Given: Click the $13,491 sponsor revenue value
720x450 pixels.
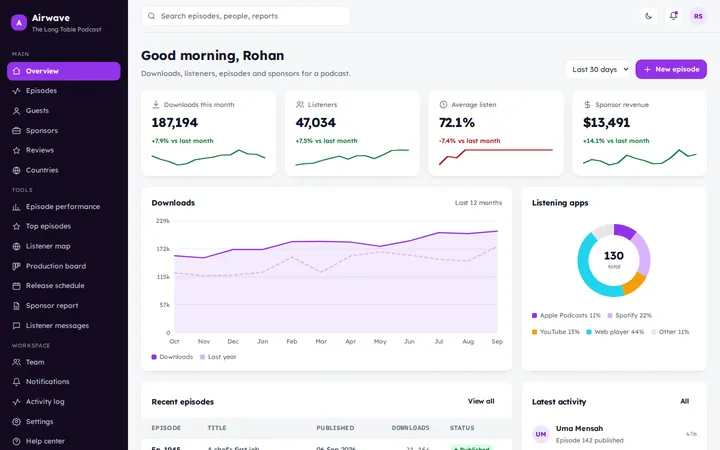Looking at the screenshot, I should [x=606, y=123].
